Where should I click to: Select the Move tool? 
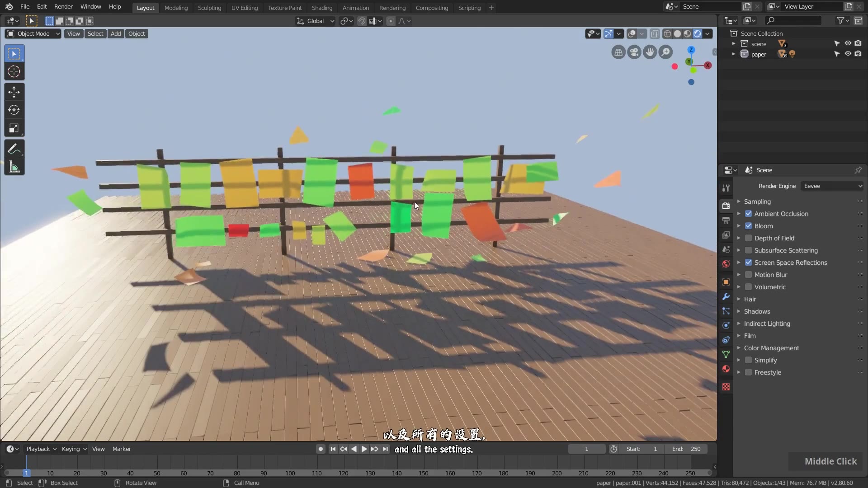click(x=14, y=92)
